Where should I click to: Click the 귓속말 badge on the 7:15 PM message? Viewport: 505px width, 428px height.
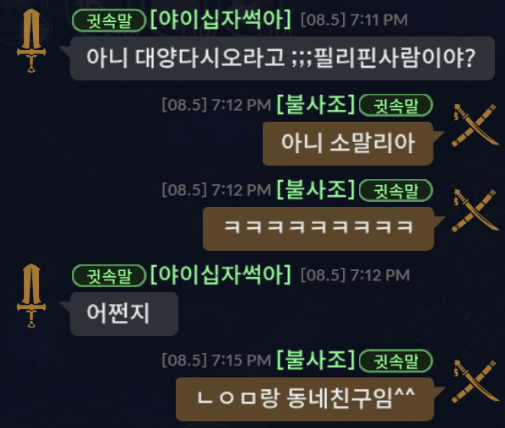(396, 361)
